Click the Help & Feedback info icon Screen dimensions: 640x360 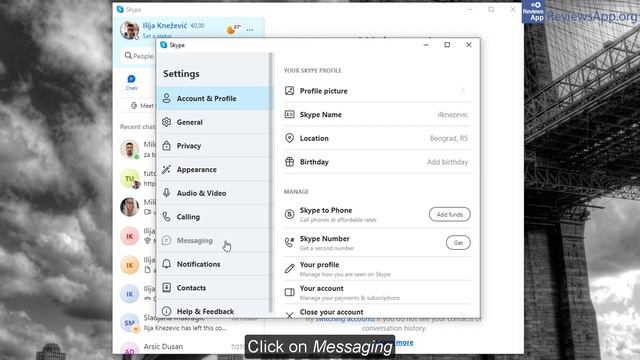pos(167,311)
